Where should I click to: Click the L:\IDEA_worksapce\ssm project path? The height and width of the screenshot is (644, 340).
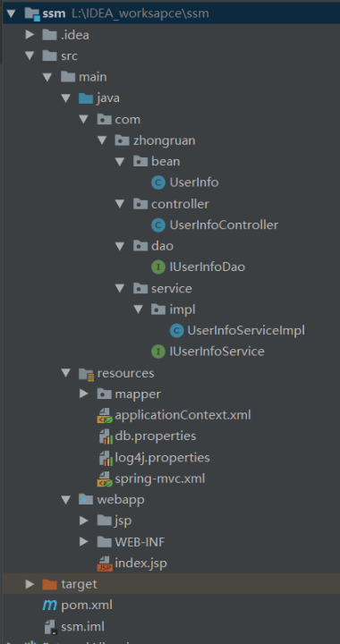coord(140,14)
